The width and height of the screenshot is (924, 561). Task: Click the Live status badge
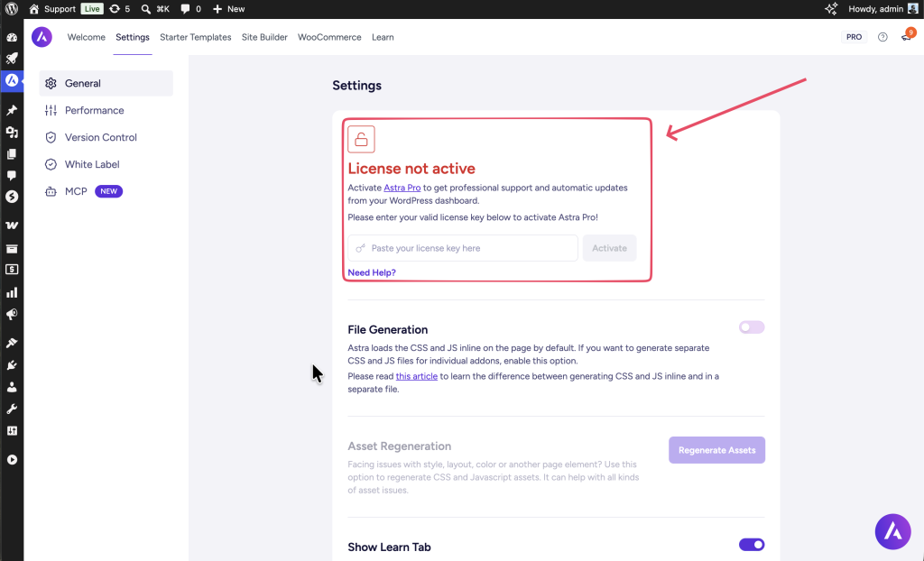click(92, 9)
